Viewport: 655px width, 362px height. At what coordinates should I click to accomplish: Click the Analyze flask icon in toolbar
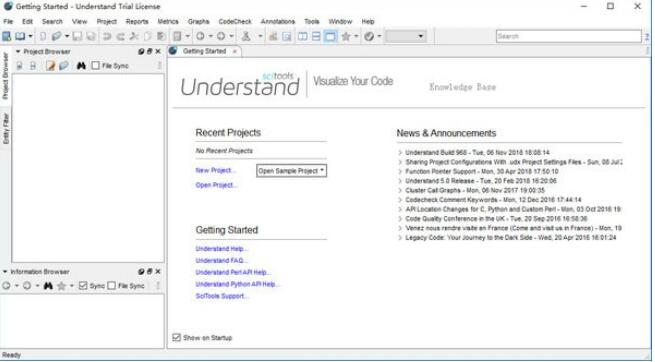pyautogui.click(x=246, y=36)
